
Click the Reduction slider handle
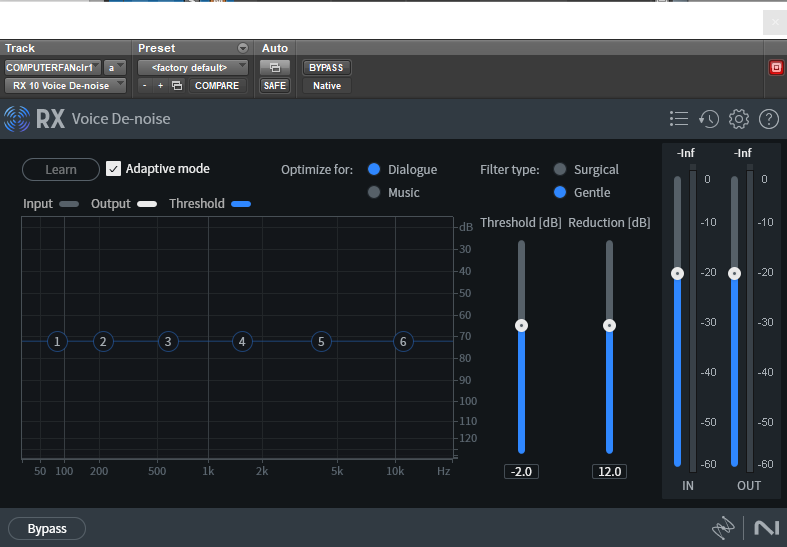coord(609,326)
